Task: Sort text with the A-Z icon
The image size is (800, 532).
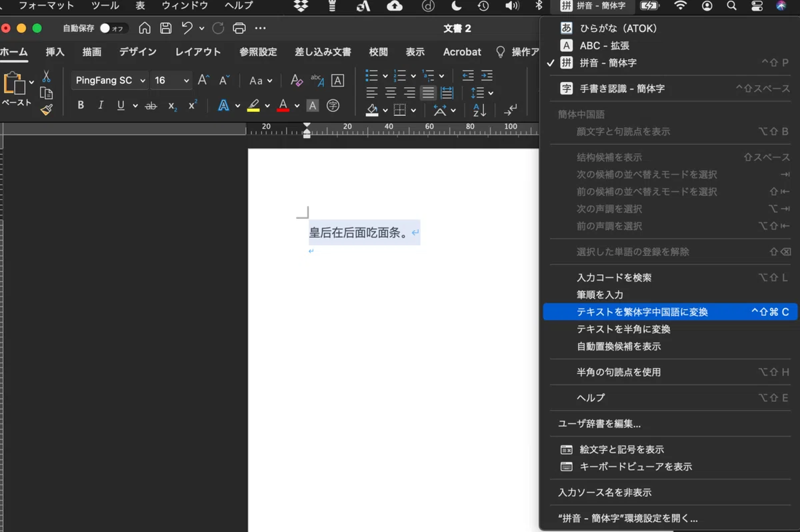Action: [479, 110]
